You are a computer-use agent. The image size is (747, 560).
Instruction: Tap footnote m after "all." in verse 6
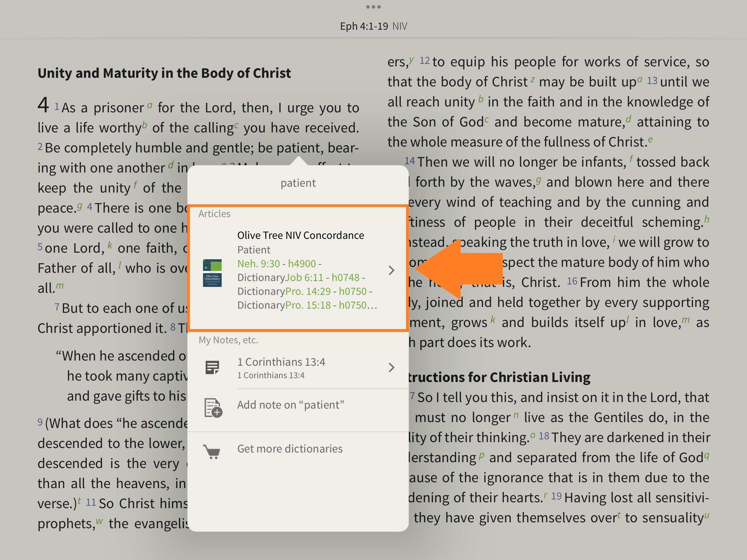coord(60,286)
